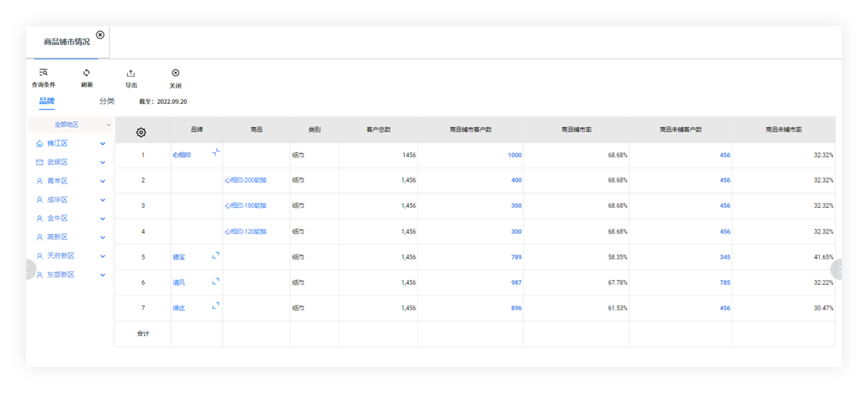The image size is (868, 393).
Task: Select 青羊区 in the region list
Action: (x=57, y=181)
